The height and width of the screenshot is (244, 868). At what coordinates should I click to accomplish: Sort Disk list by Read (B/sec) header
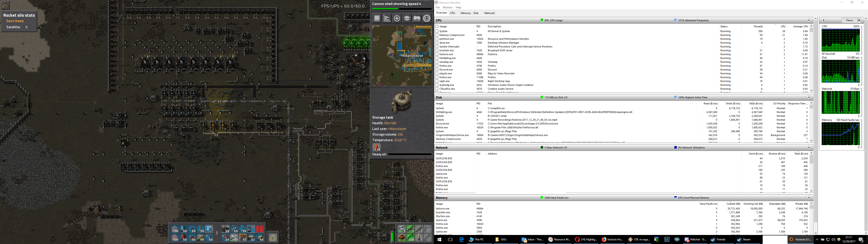pos(710,103)
